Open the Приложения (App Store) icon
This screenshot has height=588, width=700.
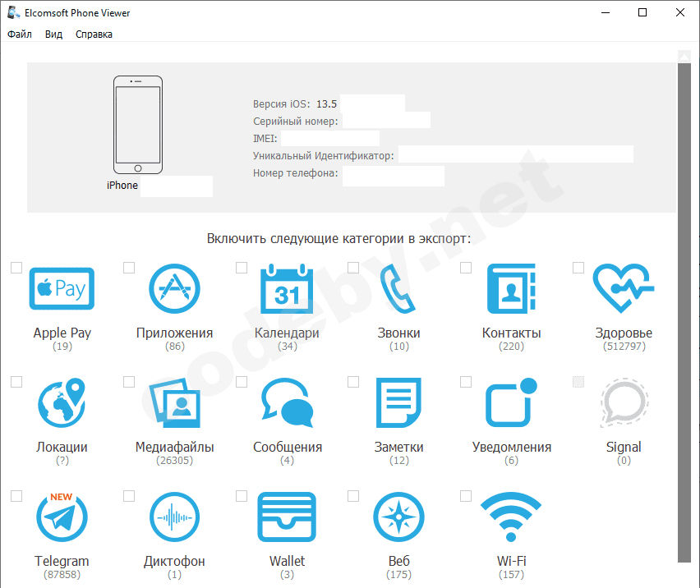point(174,288)
